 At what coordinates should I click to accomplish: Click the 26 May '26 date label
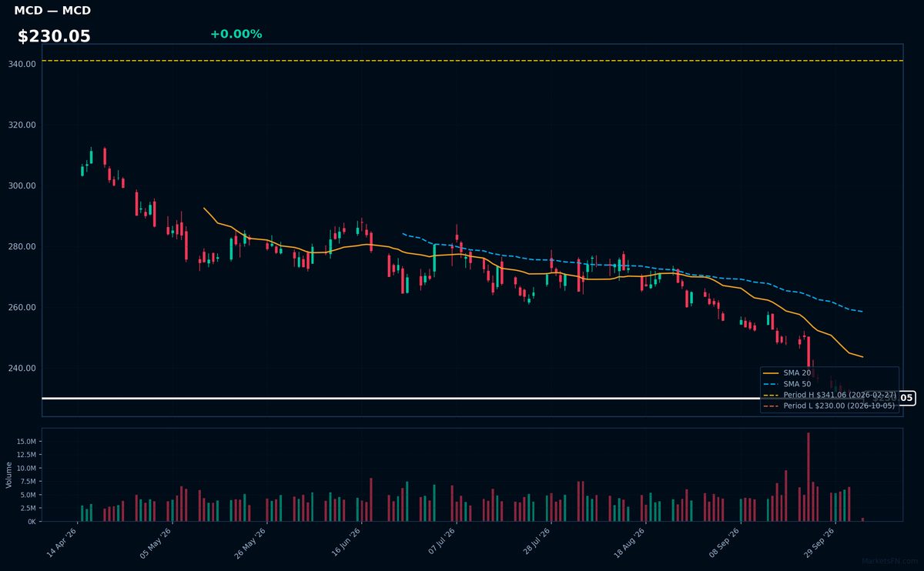coord(251,543)
